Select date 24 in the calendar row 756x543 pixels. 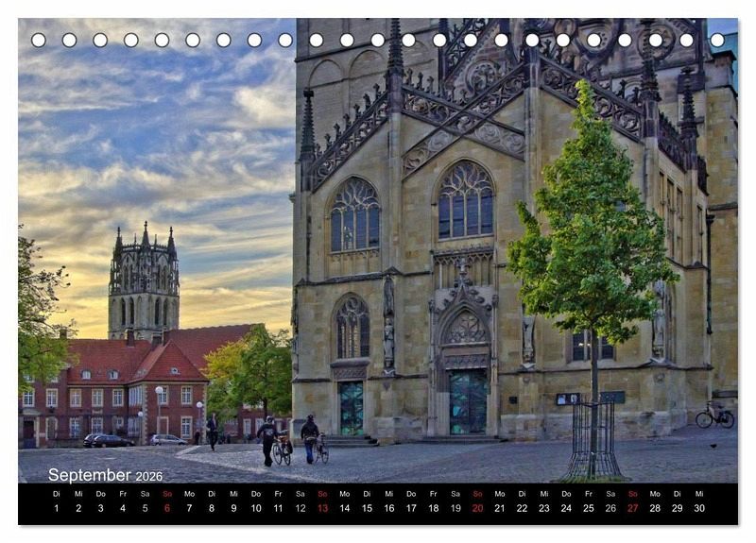[566, 508]
